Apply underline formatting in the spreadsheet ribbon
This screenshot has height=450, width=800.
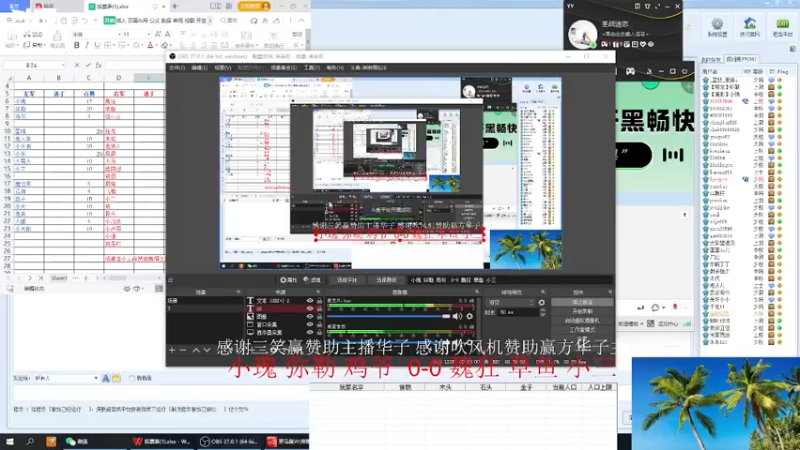97,45
